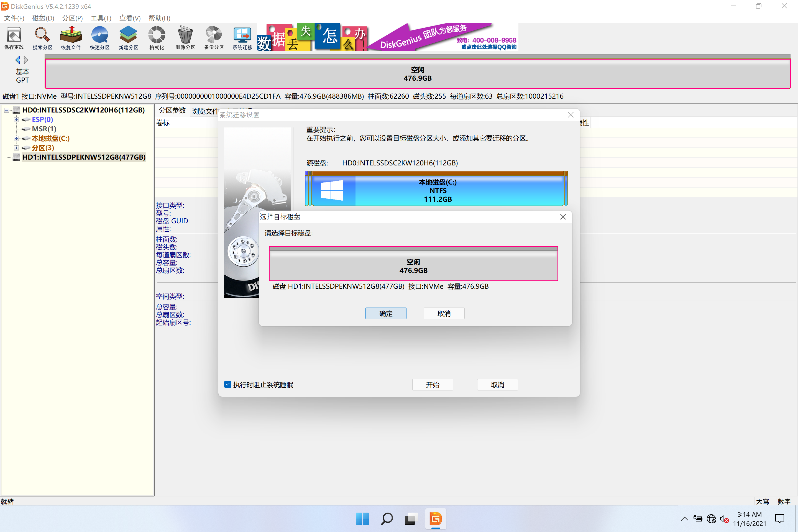798x532 pixels.
Task: Select the Format (格式化) toolbar icon
Action: click(x=156, y=38)
